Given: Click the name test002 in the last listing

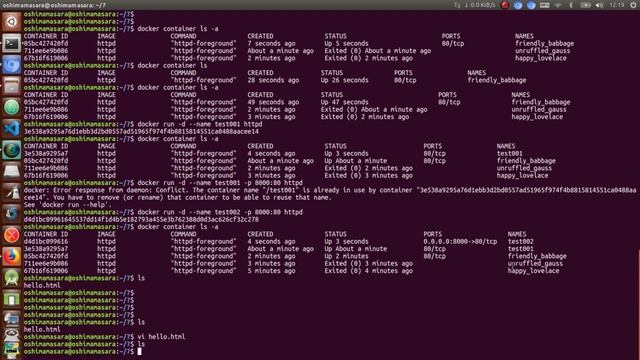Looking at the screenshot, I should point(520,242).
